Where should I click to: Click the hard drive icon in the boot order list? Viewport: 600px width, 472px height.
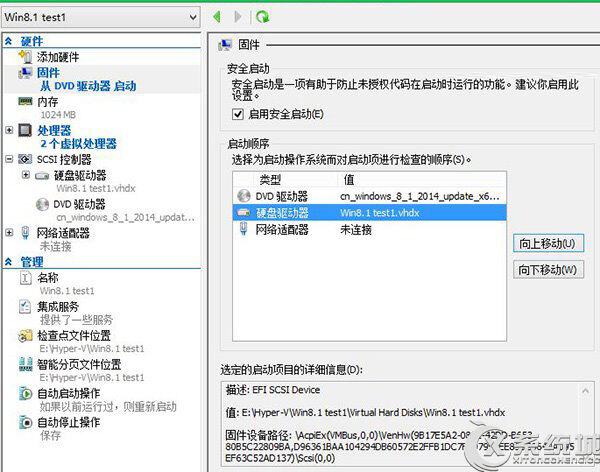pyautogui.click(x=244, y=212)
